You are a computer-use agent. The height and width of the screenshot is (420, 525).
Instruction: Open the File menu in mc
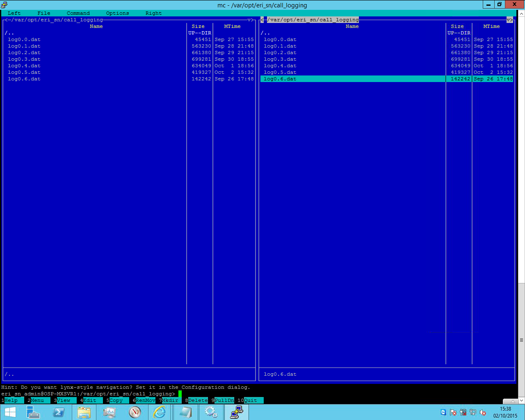(43, 13)
